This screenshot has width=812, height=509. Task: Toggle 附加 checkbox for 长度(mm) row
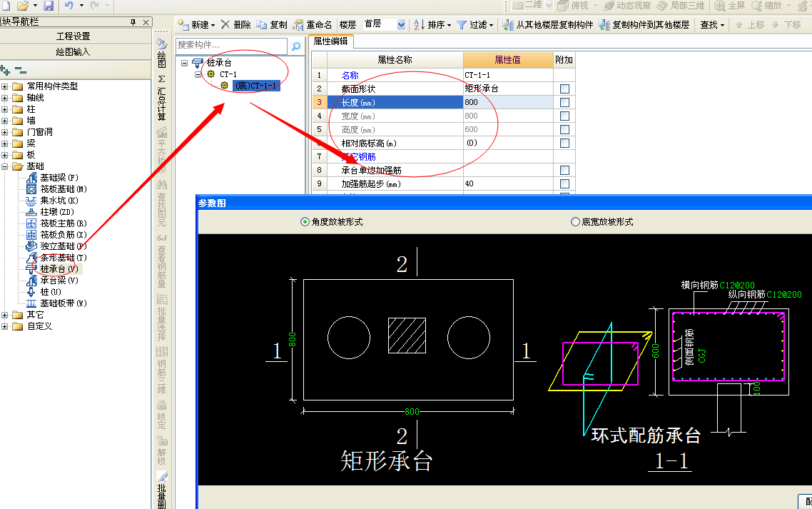coord(564,102)
